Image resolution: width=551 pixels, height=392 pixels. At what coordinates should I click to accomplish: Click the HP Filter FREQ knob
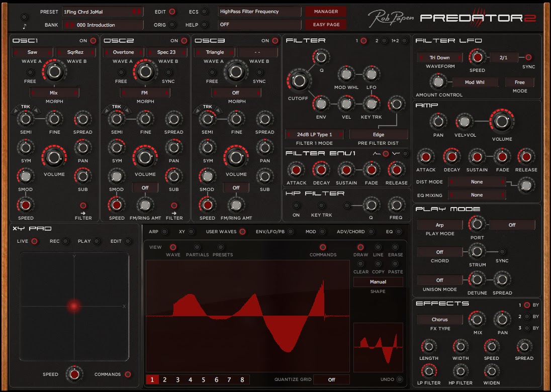[396, 205]
